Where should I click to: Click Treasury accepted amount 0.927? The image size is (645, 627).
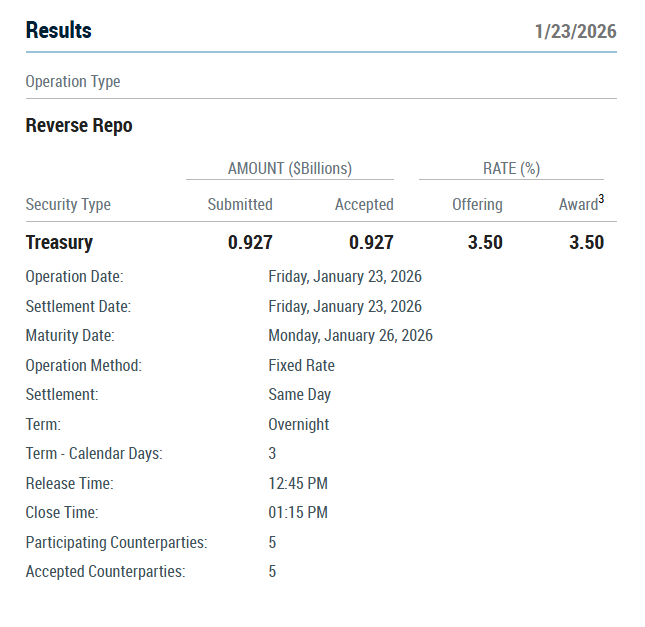(x=371, y=242)
